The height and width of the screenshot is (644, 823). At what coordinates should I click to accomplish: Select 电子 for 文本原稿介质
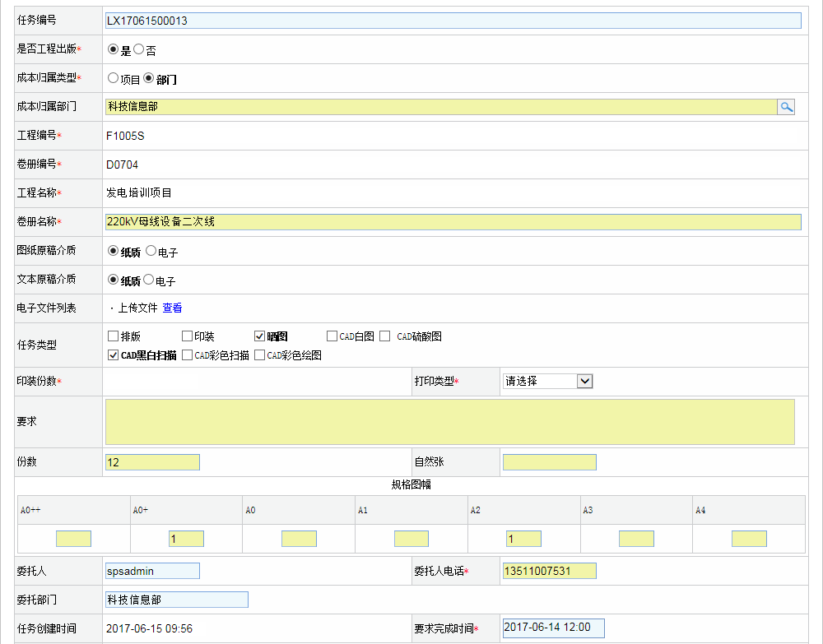149,280
